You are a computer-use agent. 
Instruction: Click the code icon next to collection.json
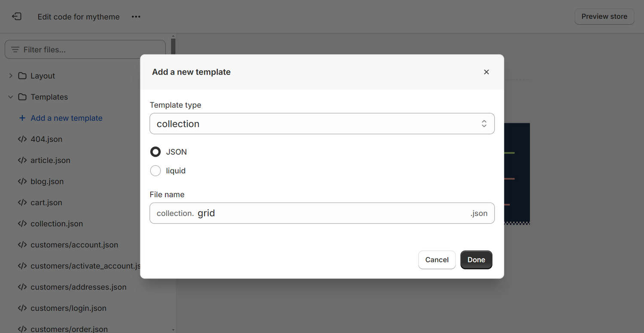tap(22, 224)
